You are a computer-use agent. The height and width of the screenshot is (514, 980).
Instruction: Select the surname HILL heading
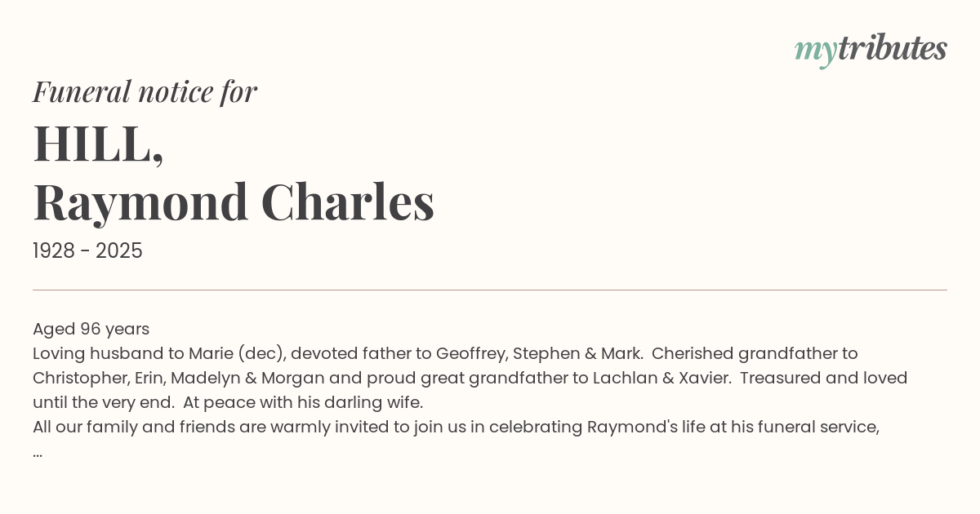click(x=98, y=144)
